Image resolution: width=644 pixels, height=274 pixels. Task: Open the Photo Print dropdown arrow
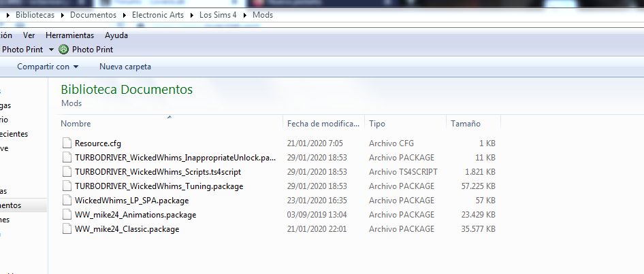(x=51, y=50)
